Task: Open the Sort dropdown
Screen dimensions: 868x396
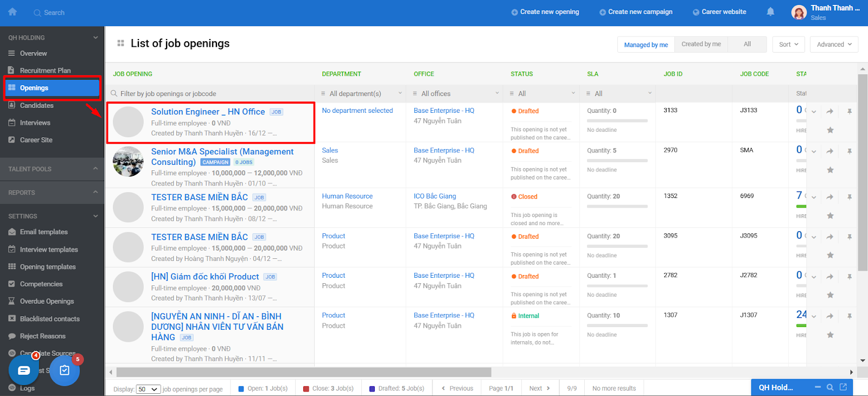Action: [x=788, y=44]
